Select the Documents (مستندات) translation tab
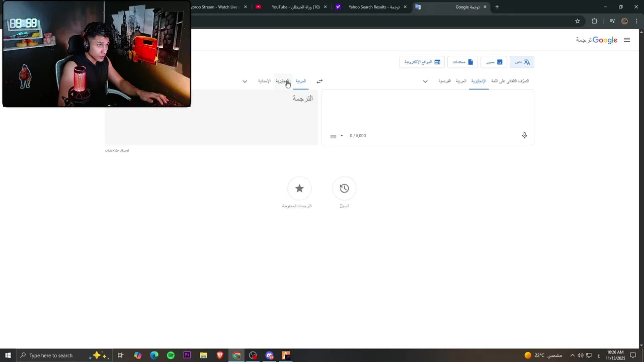This screenshot has width=644, height=362. 463,62
